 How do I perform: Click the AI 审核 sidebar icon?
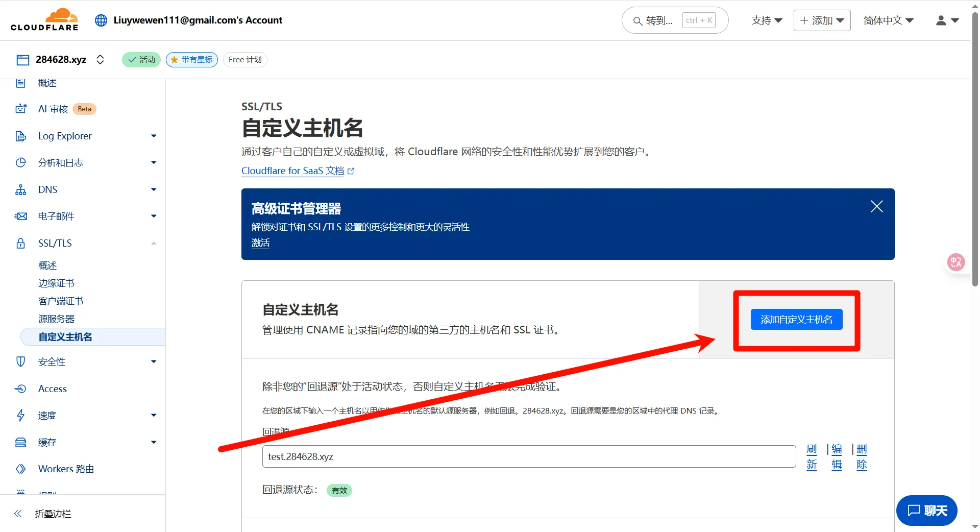(21, 109)
